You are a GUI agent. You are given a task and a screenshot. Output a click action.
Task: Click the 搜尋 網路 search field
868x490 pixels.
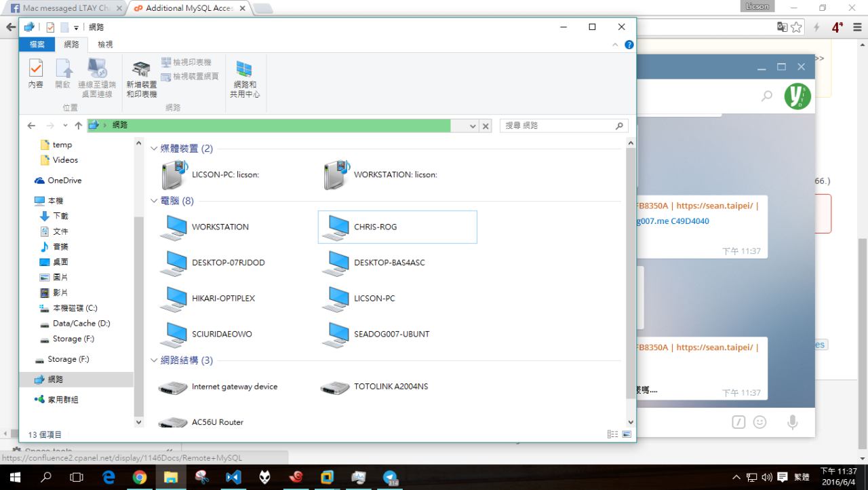[556, 126]
